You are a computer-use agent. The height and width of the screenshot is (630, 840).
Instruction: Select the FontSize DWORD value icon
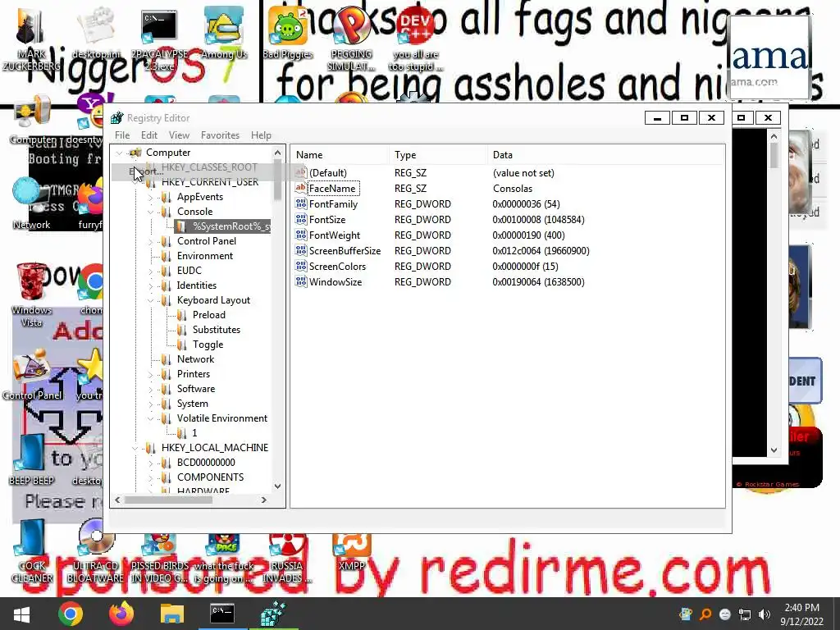click(300, 219)
